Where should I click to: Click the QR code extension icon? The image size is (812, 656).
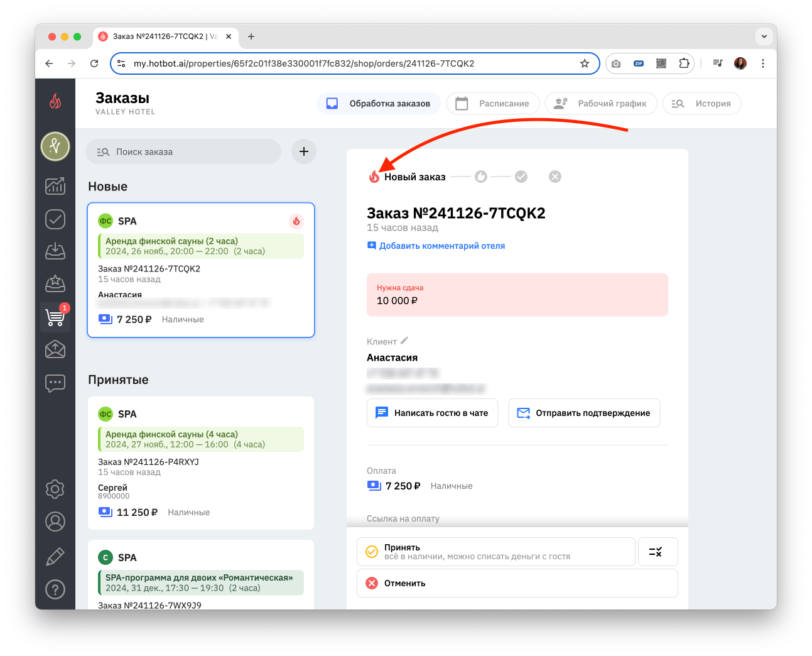point(661,63)
